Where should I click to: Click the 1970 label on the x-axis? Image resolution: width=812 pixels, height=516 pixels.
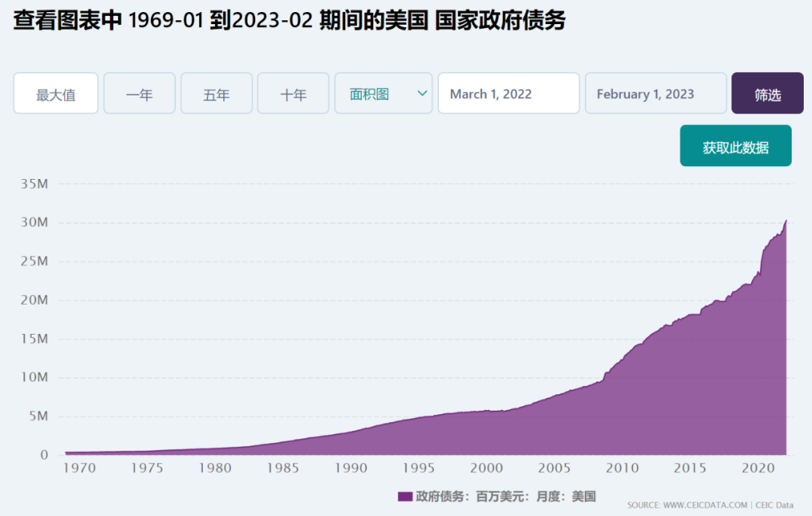point(80,469)
